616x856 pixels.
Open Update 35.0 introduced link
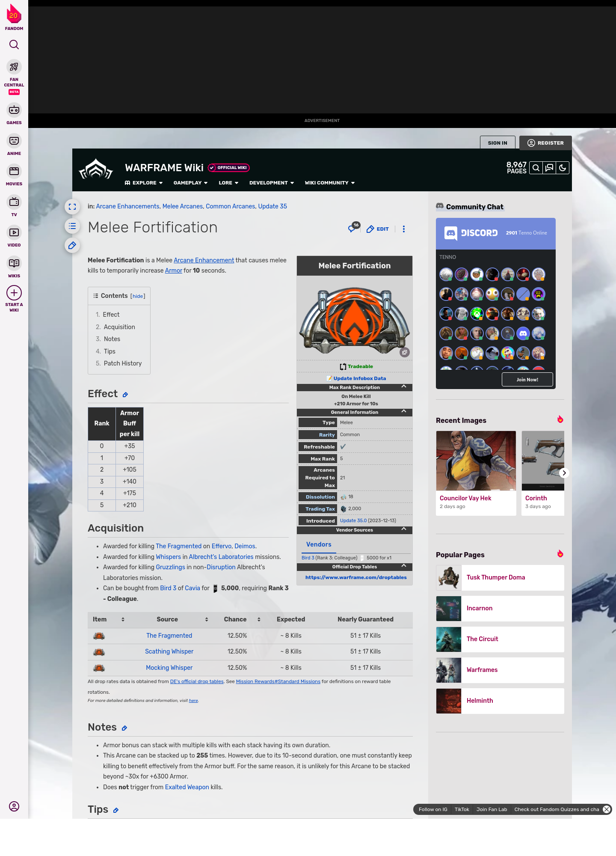click(353, 520)
